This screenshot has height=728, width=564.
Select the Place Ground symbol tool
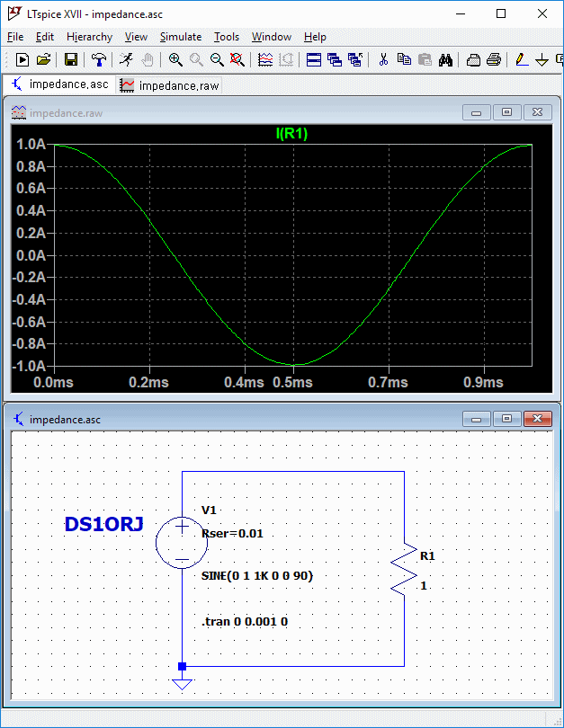(x=542, y=59)
